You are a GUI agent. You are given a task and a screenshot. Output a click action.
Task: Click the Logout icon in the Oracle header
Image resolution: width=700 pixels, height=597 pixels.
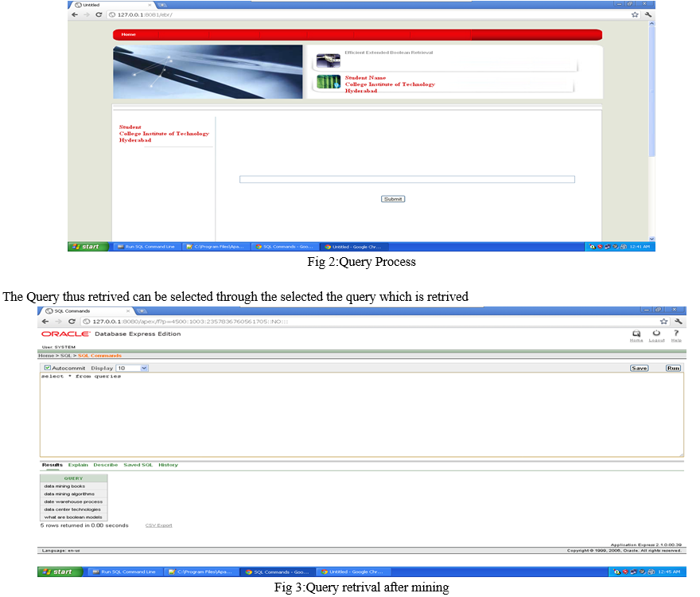pos(656,335)
